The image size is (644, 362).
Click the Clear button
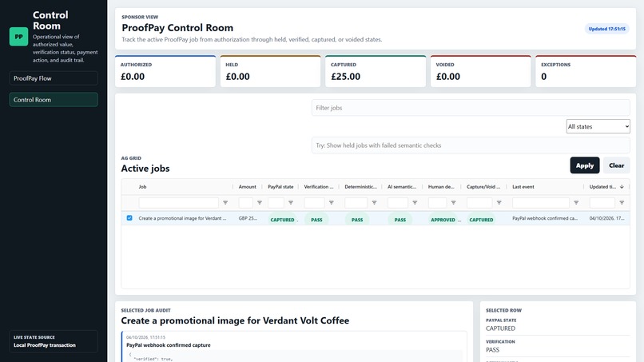click(616, 165)
